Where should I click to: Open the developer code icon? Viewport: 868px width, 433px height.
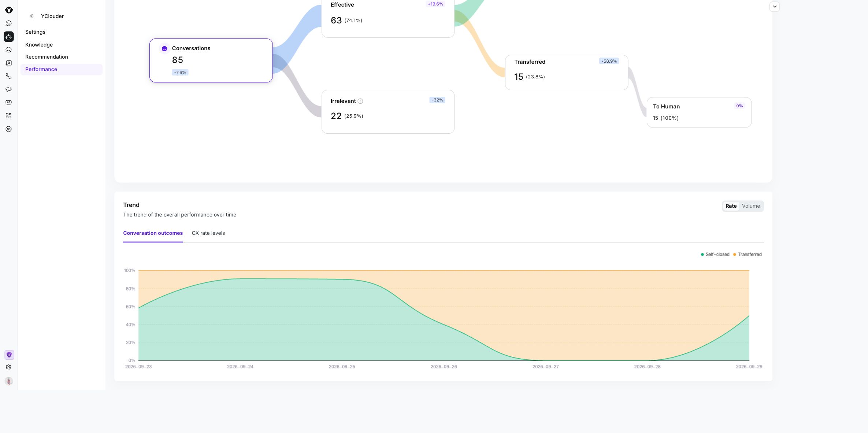click(x=9, y=129)
